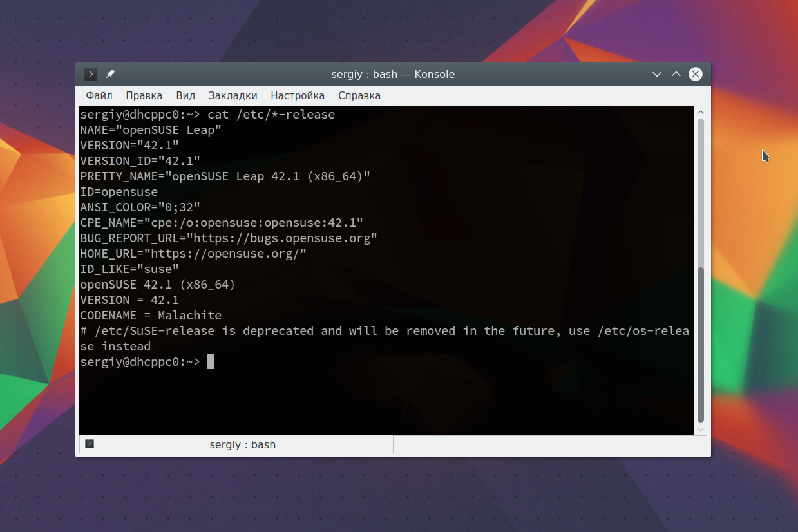Select the 'sergiy : bash' tab
Screen dimensions: 798x532
(x=242, y=444)
